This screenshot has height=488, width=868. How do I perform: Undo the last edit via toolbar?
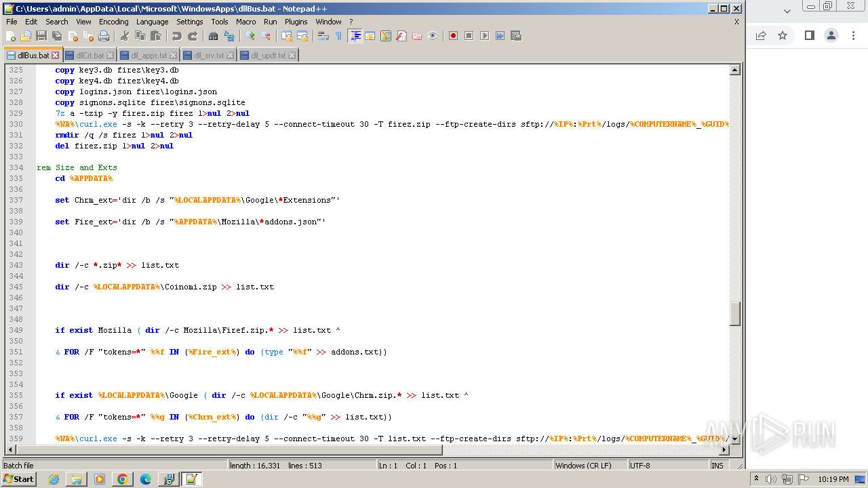point(176,36)
